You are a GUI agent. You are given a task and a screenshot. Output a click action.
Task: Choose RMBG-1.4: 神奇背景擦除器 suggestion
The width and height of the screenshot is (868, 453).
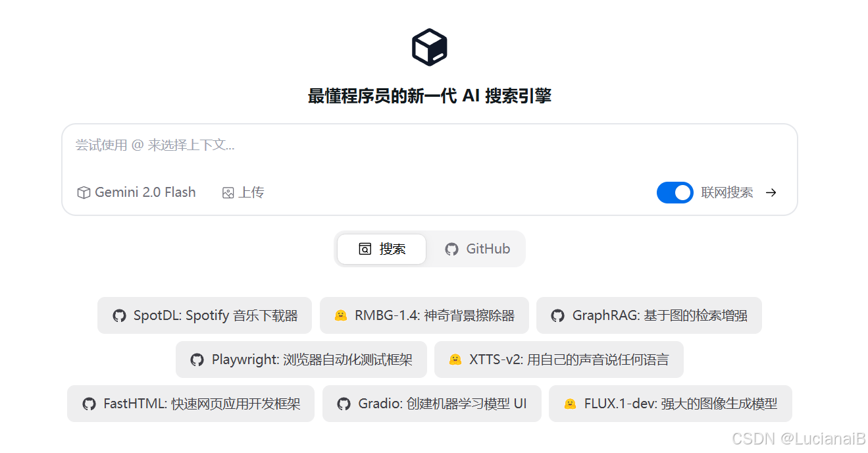tap(424, 315)
